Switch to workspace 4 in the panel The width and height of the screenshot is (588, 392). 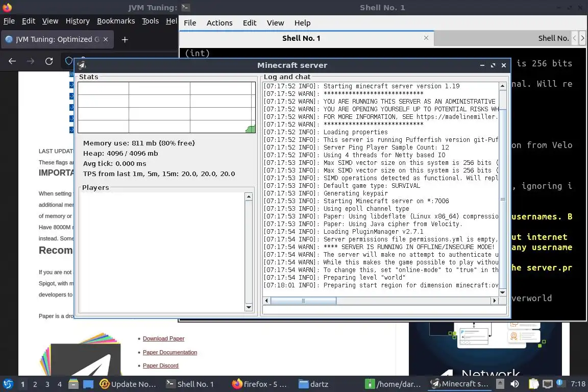click(x=60, y=384)
